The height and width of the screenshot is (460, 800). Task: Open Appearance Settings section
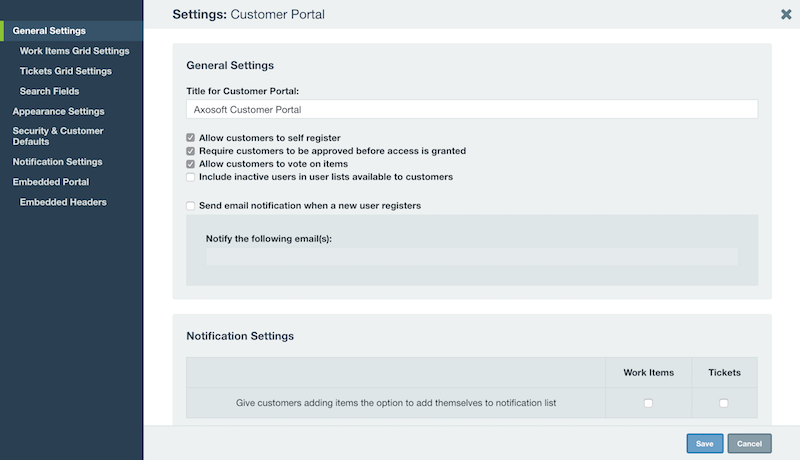(59, 111)
